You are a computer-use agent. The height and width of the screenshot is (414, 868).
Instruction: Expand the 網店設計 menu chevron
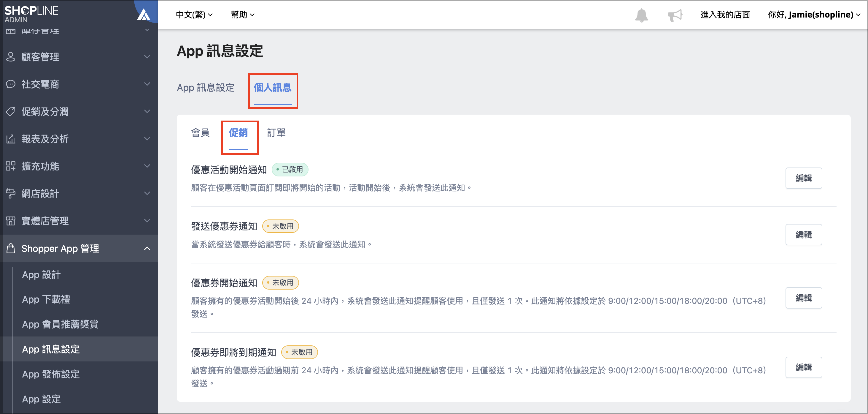(x=147, y=193)
